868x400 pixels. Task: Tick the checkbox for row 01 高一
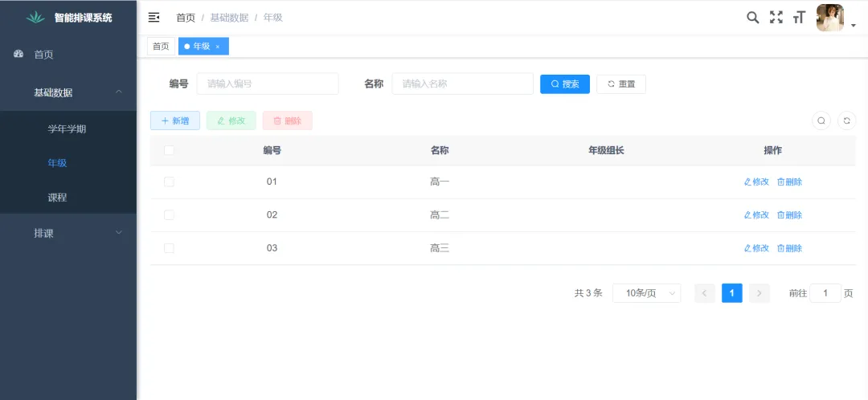pyautogui.click(x=169, y=182)
